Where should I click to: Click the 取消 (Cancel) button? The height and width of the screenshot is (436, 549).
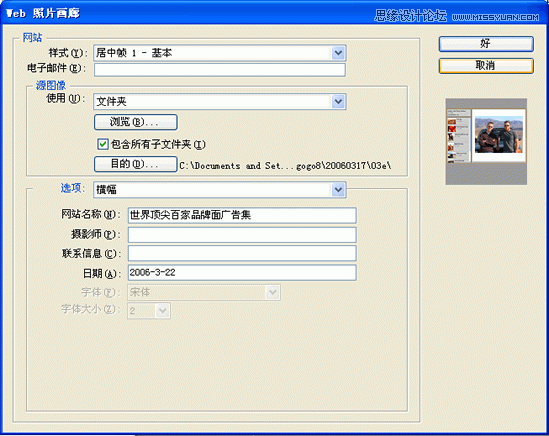(x=486, y=66)
